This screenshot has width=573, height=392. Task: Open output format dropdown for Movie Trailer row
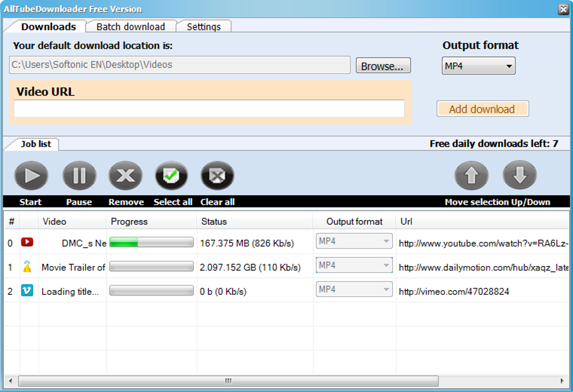(354, 265)
